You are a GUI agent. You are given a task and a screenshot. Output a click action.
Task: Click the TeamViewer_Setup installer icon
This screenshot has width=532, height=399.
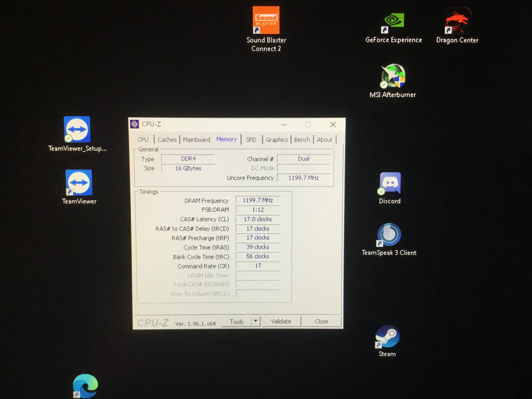pyautogui.click(x=77, y=129)
